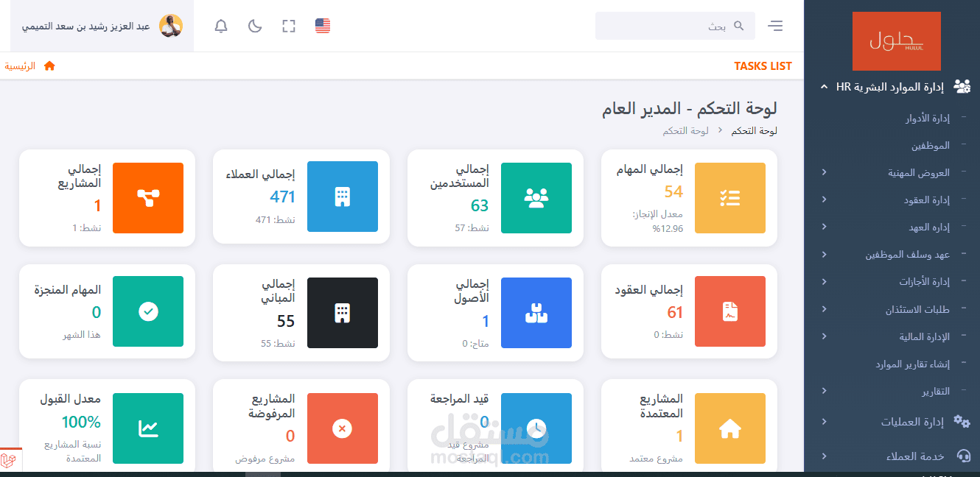Viewport: 980px width, 477px height.
Task: Click the yellow tasks checklist icon
Action: pyautogui.click(x=729, y=197)
